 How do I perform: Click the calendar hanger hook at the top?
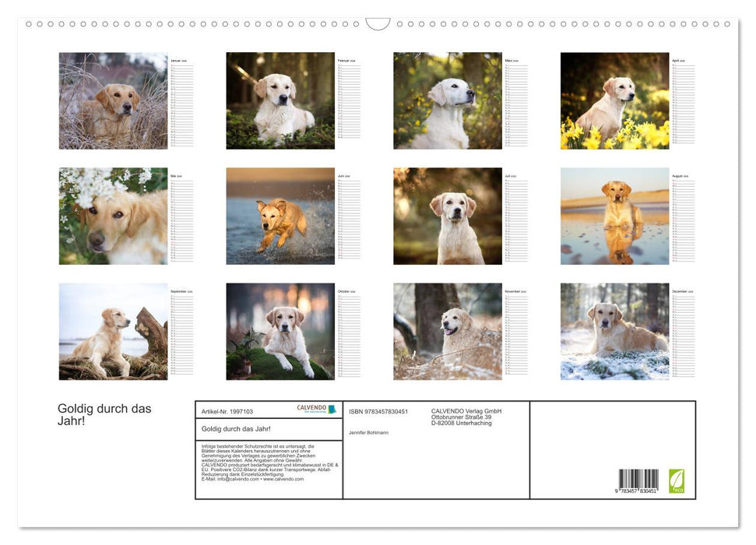(378, 24)
